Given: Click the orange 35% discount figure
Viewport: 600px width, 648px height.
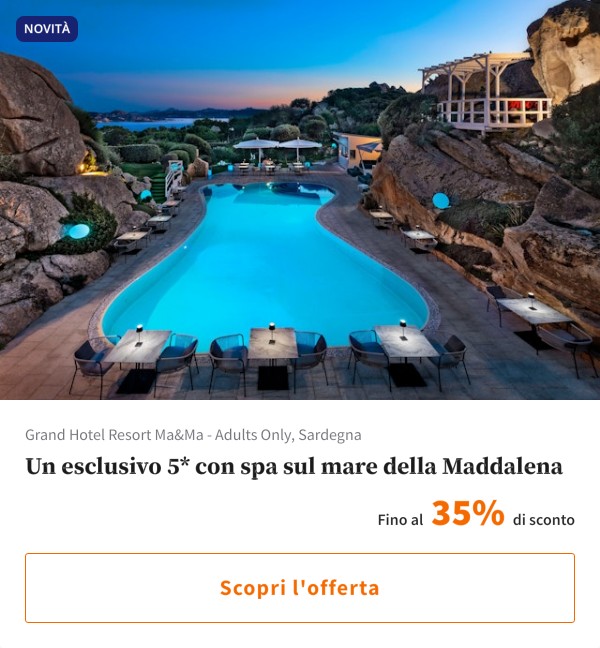Looking at the screenshot, I should pyautogui.click(x=468, y=513).
